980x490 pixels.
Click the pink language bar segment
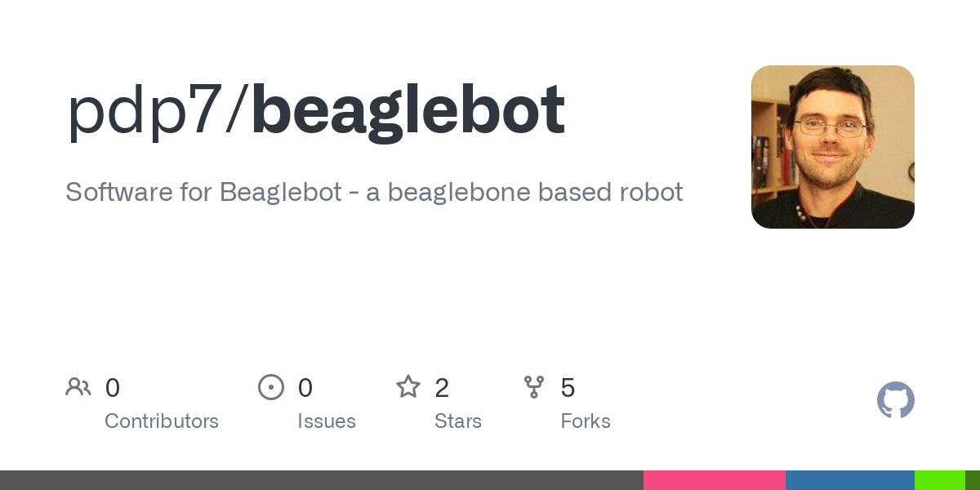point(715,480)
